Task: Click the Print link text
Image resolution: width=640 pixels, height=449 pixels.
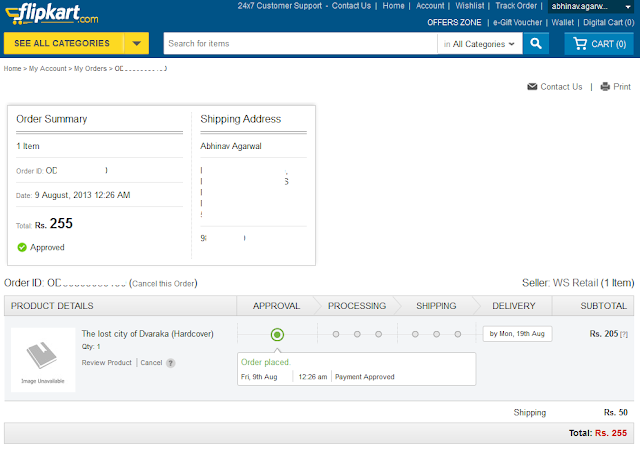Action: [622, 87]
